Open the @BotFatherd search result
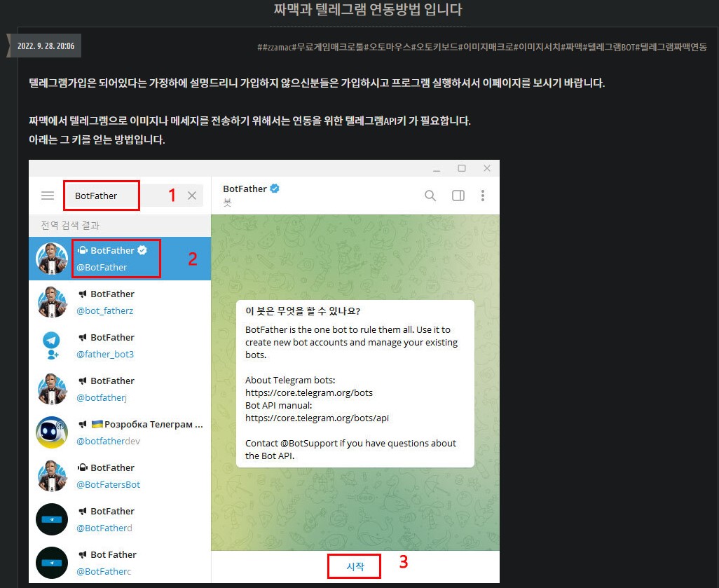719x588 pixels. [x=120, y=519]
